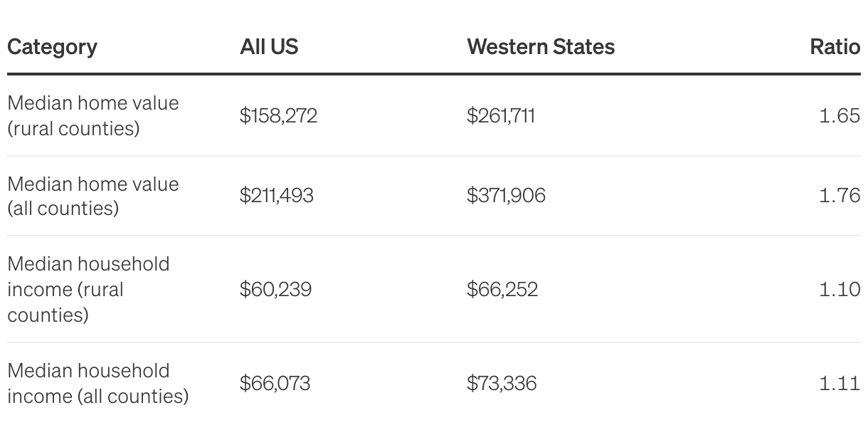Select the Median household income (rural counties) label
Viewport: 868px width, 430px height.
pyautogui.click(x=89, y=289)
